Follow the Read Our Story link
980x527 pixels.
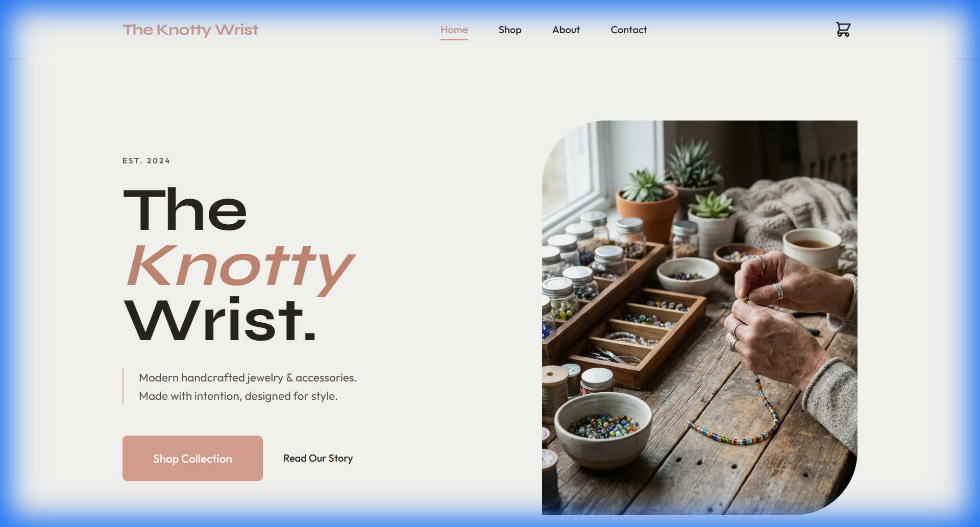318,458
